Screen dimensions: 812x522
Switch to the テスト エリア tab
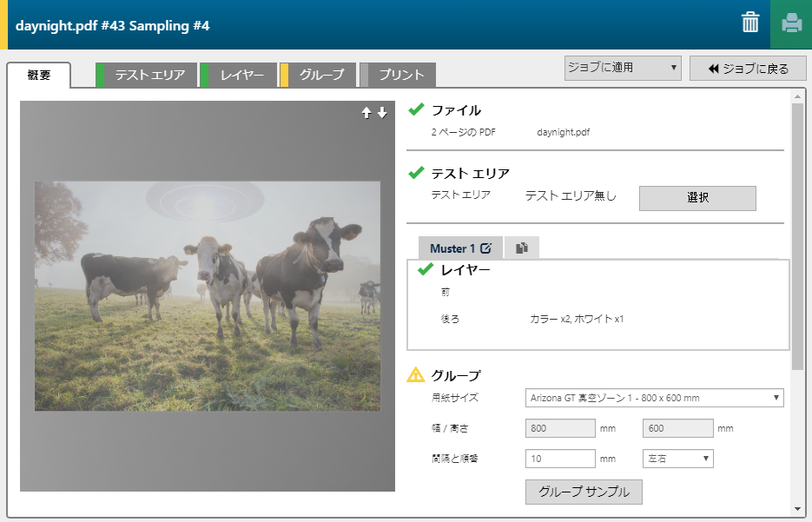coord(149,75)
